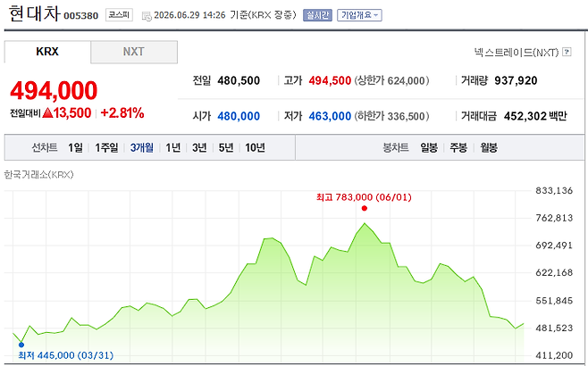
Task: Click the 최저 445,000 (03/31) label
Action: point(65,355)
